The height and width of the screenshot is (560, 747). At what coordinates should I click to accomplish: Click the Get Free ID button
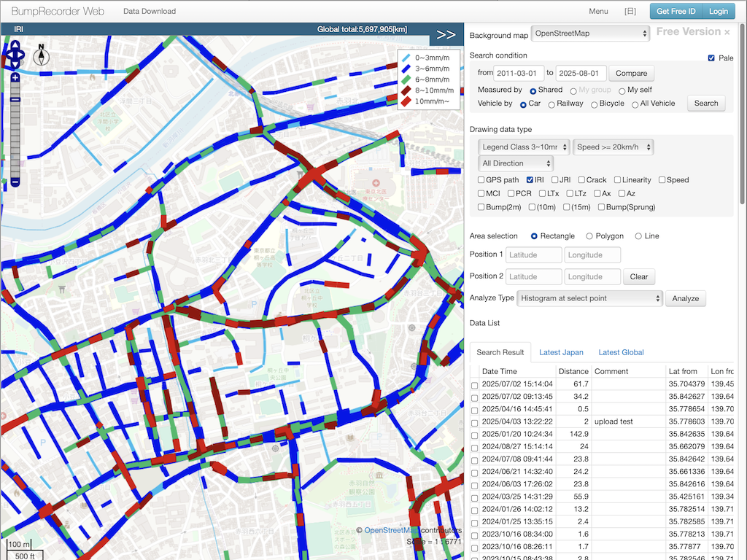point(676,11)
